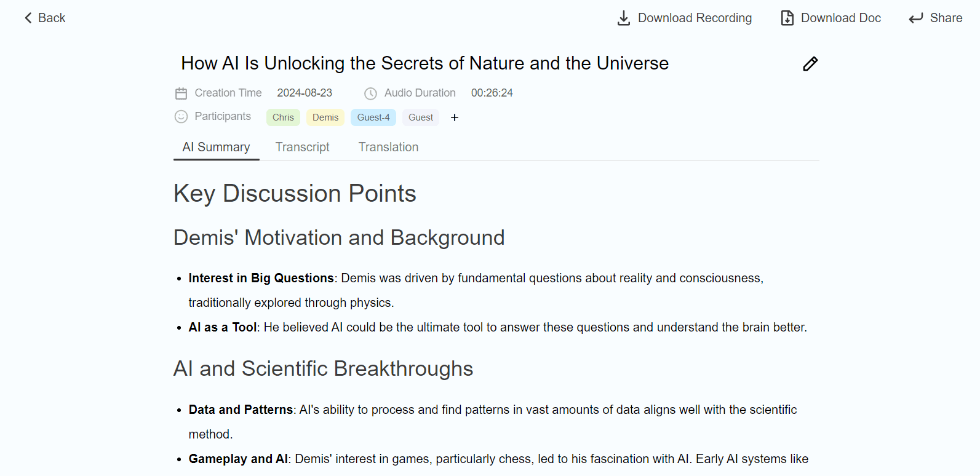Click the calendar creation time icon
Image resolution: width=980 pixels, height=476 pixels.
[181, 93]
